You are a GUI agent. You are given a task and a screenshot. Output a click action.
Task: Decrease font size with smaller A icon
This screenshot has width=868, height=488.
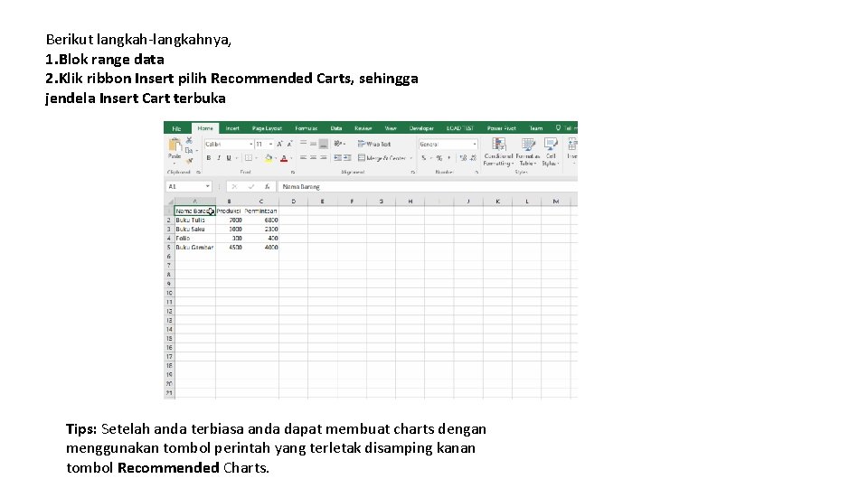[x=290, y=144]
